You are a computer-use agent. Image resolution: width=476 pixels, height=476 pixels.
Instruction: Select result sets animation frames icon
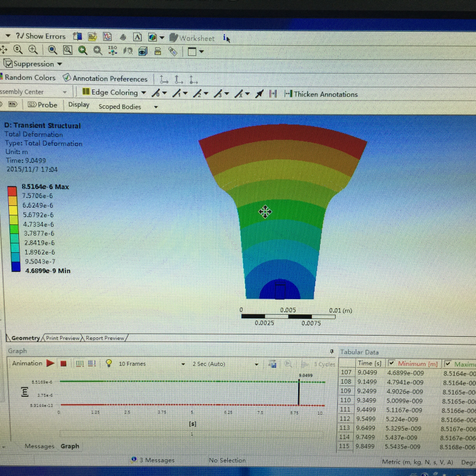92,364
